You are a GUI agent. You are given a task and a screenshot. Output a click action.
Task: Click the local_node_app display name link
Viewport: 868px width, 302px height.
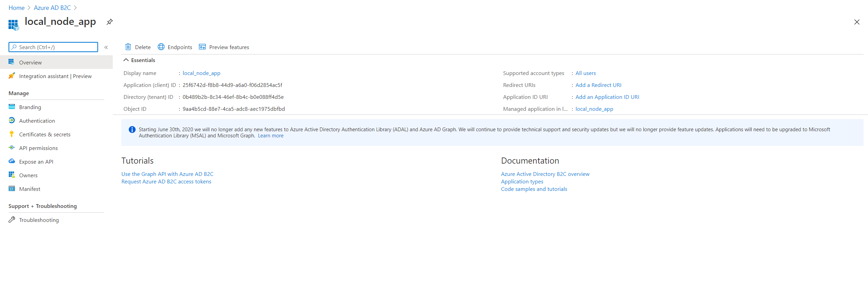tap(201, 73)
